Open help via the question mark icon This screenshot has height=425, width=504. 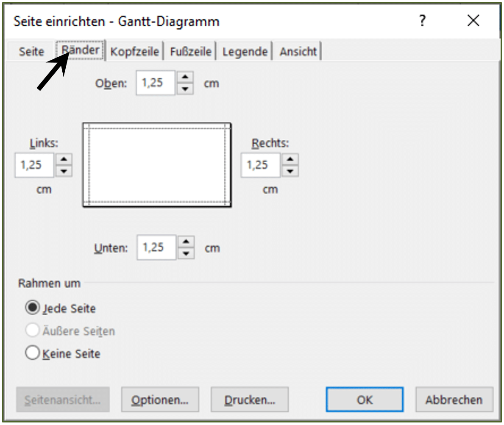[x=422, y=21]
